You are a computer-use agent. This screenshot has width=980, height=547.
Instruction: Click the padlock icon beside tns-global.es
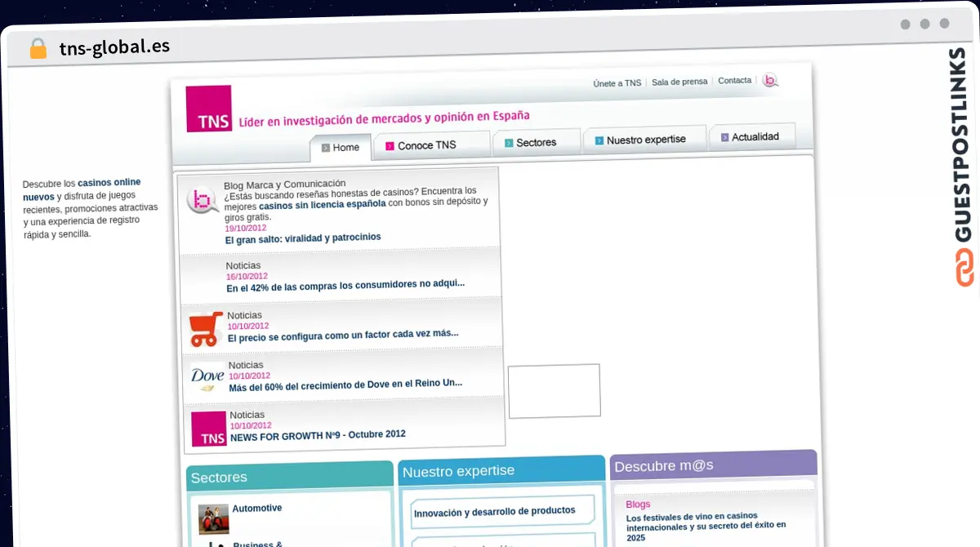tap(38, 48)
